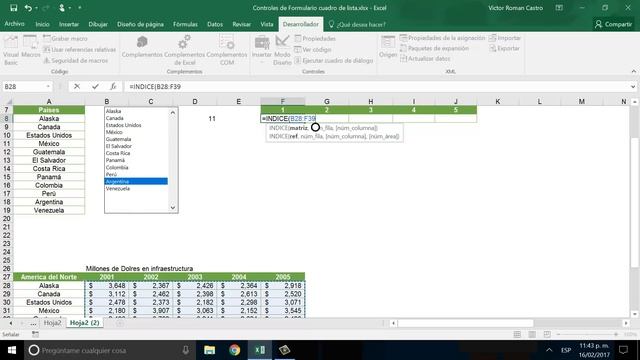Open Seguridad de macros
The image size is (640, 360).
coord(76,60)
